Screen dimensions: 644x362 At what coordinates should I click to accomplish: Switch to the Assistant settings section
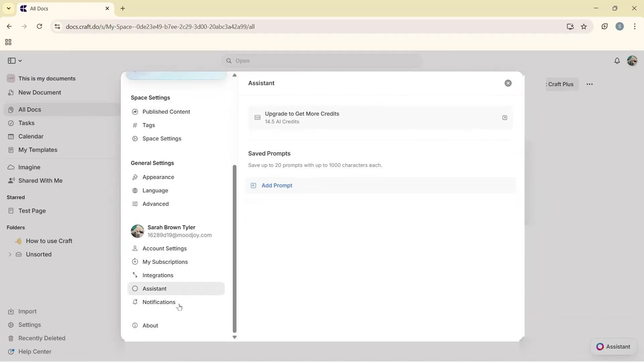[154, 289]
